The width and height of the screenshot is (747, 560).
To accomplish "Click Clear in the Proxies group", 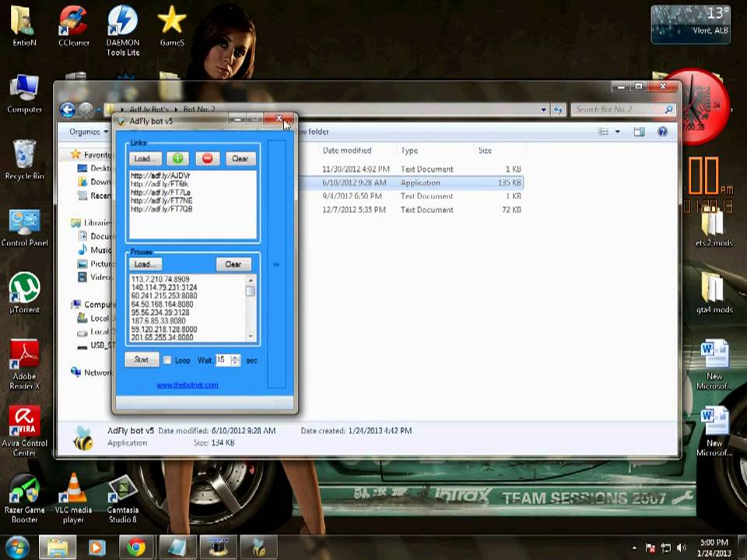I will [233, 264].
